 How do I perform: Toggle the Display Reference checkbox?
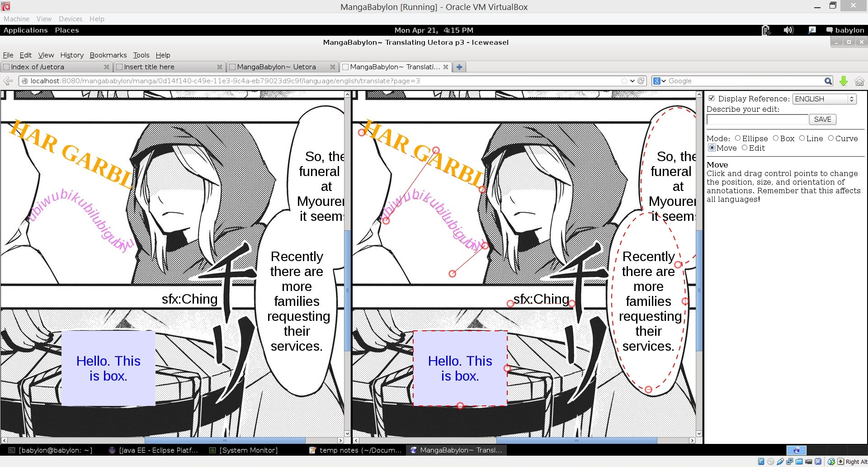(711, 98)
